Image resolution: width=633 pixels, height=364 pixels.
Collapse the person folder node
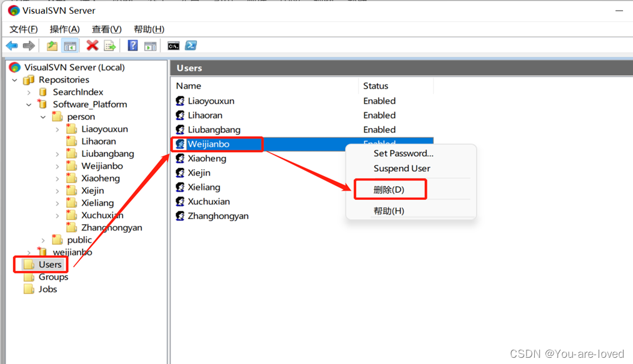[x=43, y=117]
